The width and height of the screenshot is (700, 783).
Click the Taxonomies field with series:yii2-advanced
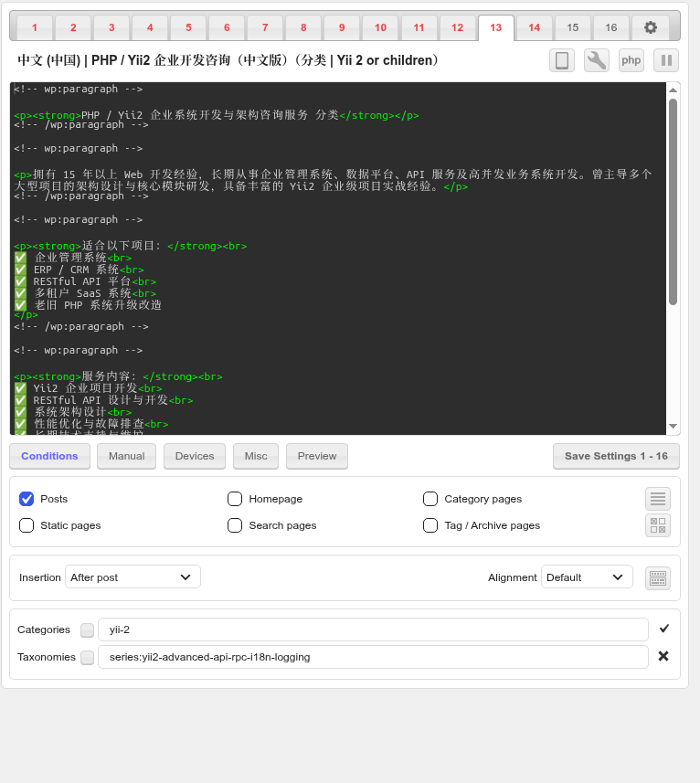pos(373,657)
